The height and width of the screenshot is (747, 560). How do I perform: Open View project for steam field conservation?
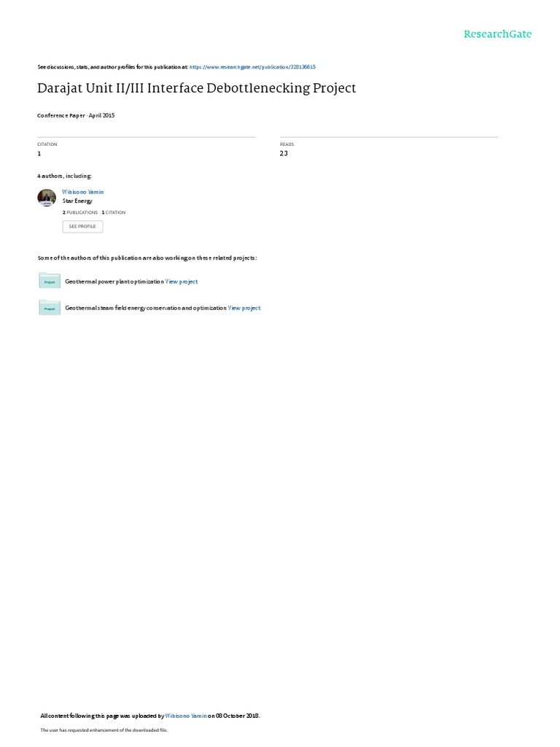click(244, 309)
